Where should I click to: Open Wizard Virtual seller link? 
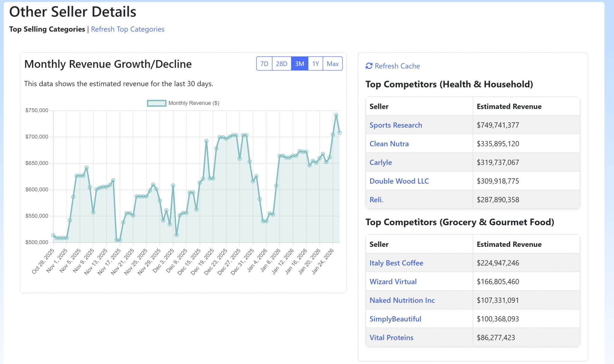pos(393,281)
